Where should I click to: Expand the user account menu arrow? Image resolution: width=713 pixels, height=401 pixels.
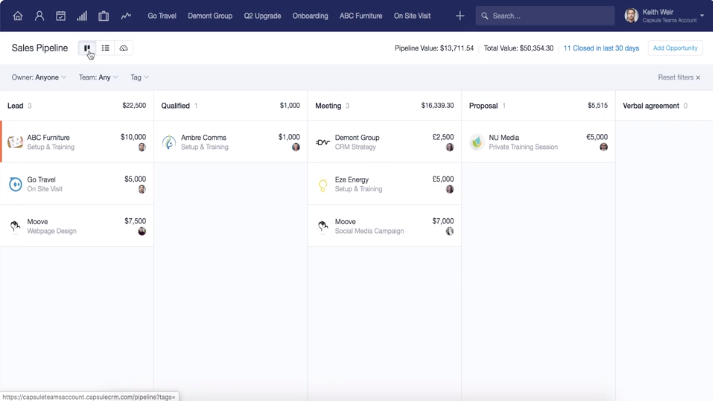coord(702,15)
